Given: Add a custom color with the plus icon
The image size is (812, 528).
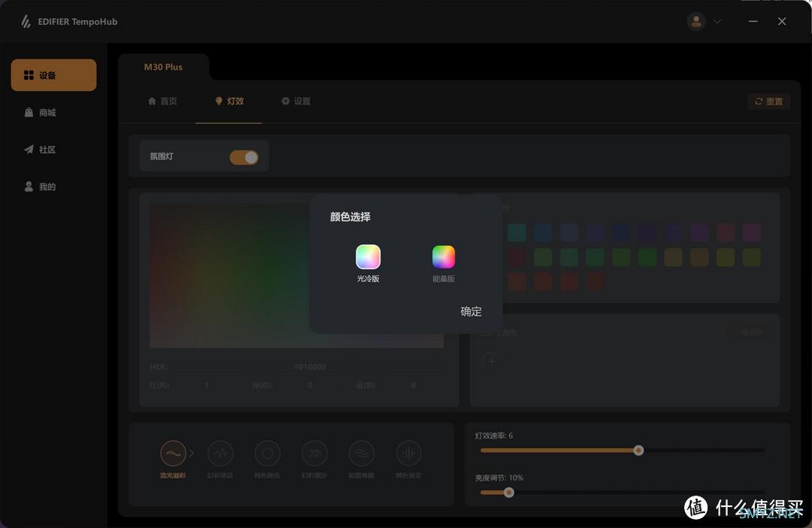Looking at the screenshot, I should (492, 360).
